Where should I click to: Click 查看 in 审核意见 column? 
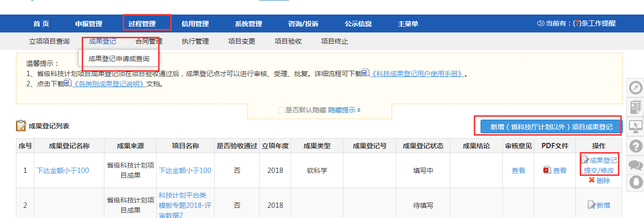tap(518, 171)
